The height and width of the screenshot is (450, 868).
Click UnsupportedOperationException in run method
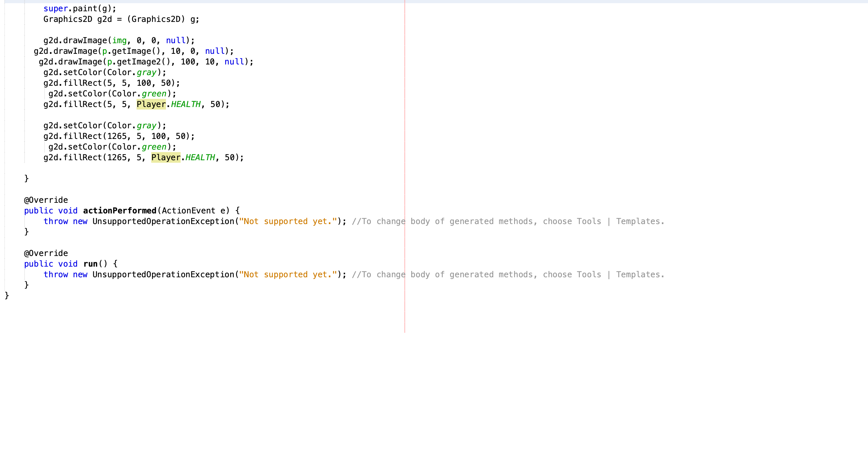coord(163,274)
